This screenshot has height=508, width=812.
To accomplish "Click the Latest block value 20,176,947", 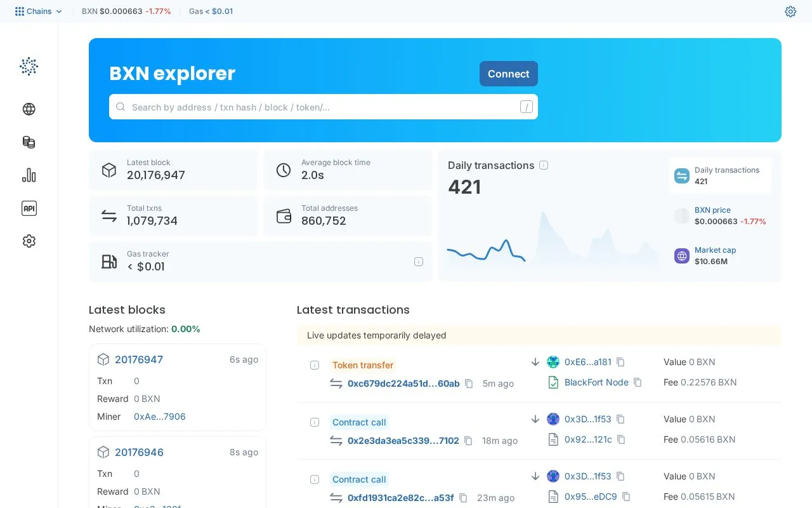I will (x=156, y=175).
